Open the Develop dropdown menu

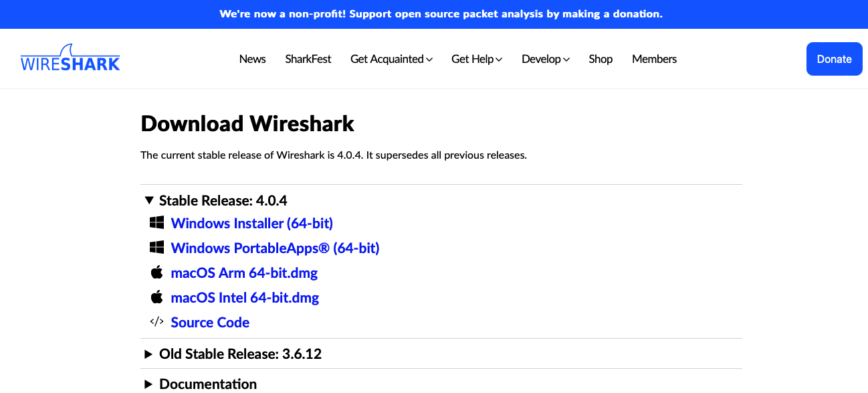(546, 59)
